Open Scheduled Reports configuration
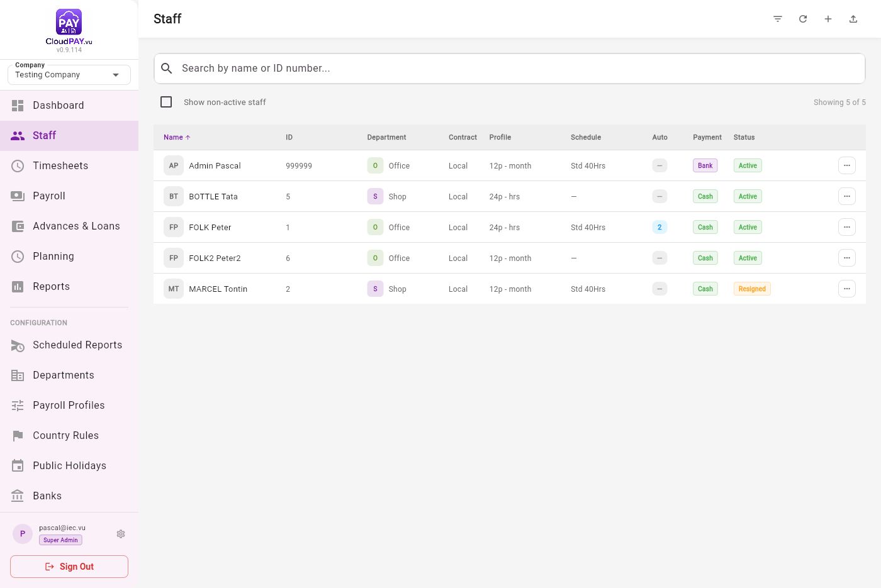881x588 pixels. tap(69, 345)
